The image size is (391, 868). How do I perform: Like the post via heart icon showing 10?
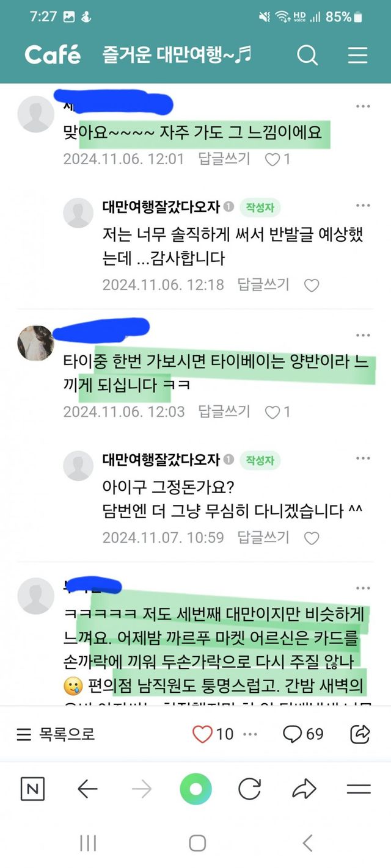click(202, 734)
